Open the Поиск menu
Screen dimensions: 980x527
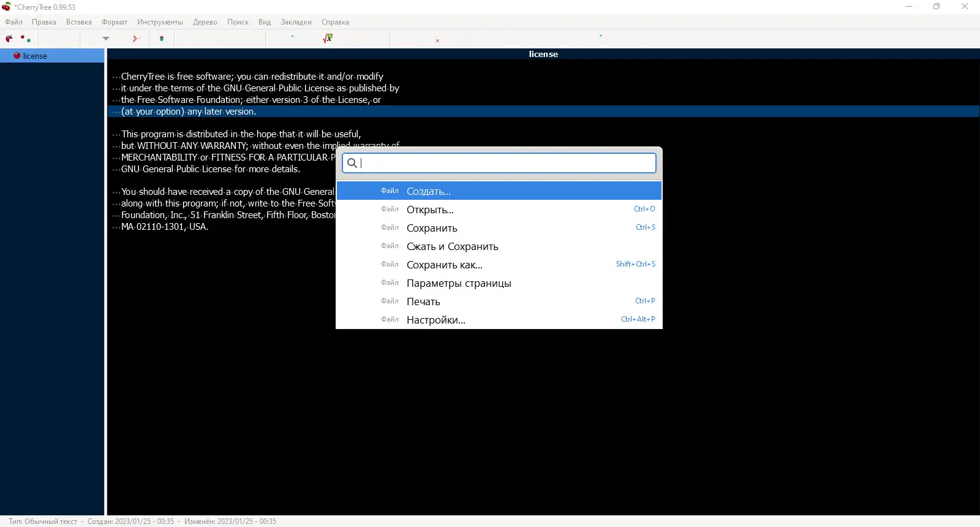tap(238, 22)
